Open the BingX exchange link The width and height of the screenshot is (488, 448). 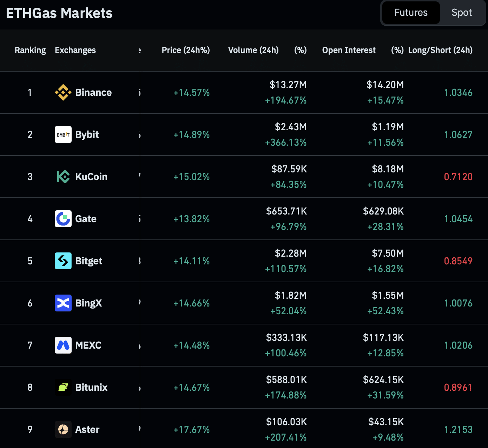tap(88, 303)
